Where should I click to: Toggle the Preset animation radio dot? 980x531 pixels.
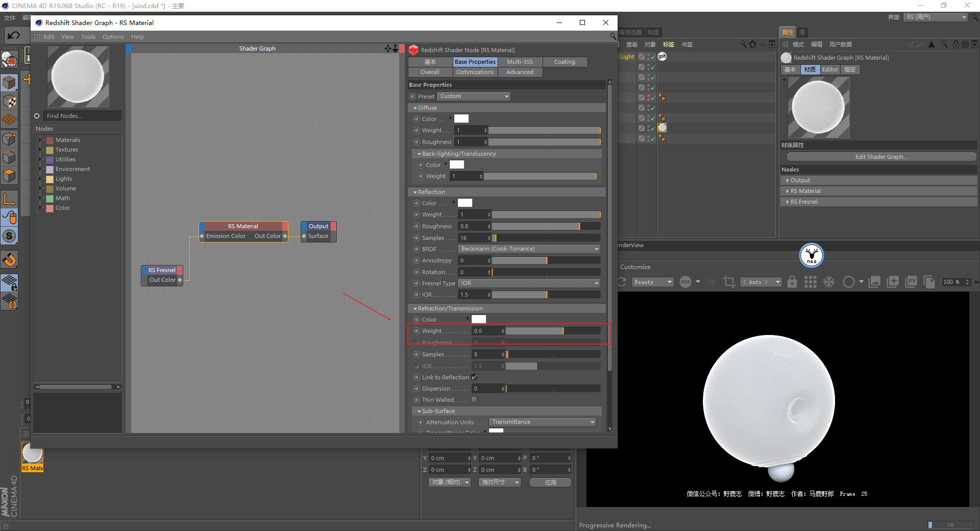tap(412, 96)
